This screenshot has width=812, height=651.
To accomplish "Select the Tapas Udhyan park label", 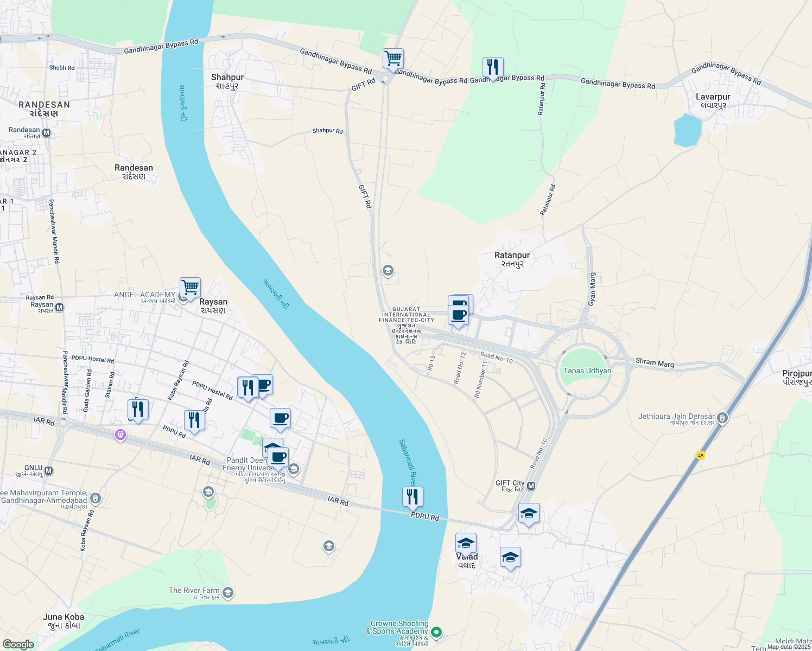I will pos(587,371).
